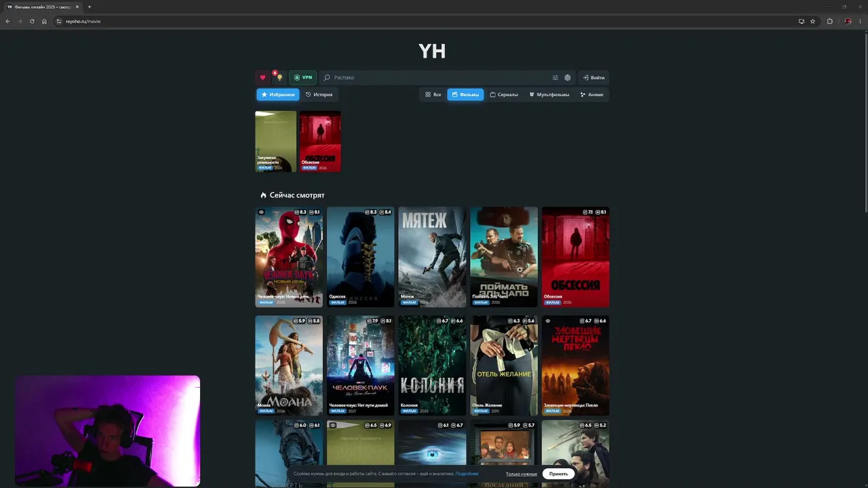Click eye watched icon on Зловещие мертвецы: Пекло
Viewport: 868px width, 488px height.
(548, 321)
